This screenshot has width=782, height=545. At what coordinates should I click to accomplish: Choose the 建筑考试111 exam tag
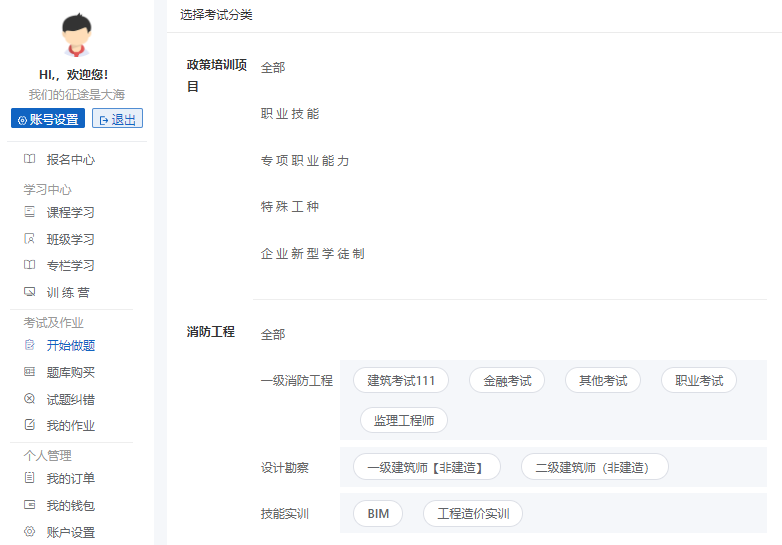point(401,380)
